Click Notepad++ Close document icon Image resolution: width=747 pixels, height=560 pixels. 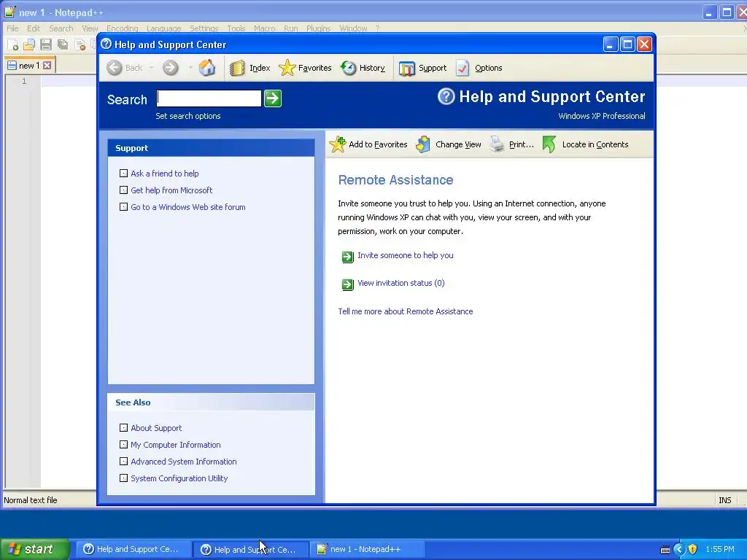(x=80, y=45)
